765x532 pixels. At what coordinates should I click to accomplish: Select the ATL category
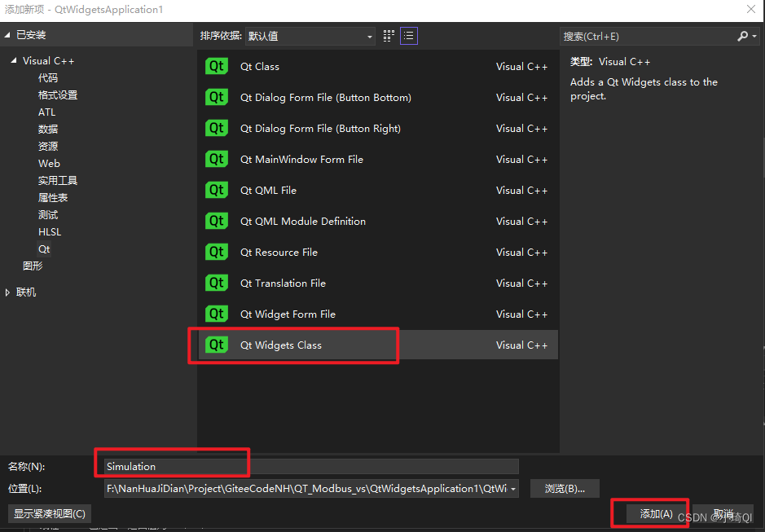(x=46, y=112)
